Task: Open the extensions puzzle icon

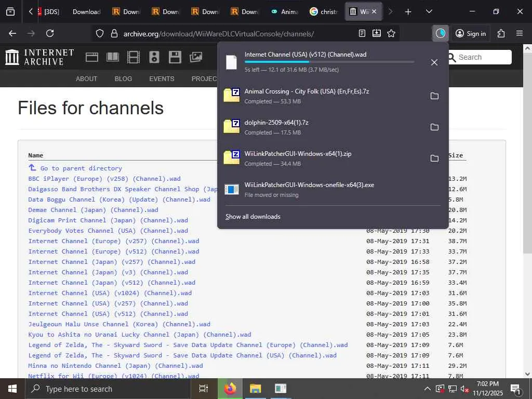Action: (x=501, y=33)
